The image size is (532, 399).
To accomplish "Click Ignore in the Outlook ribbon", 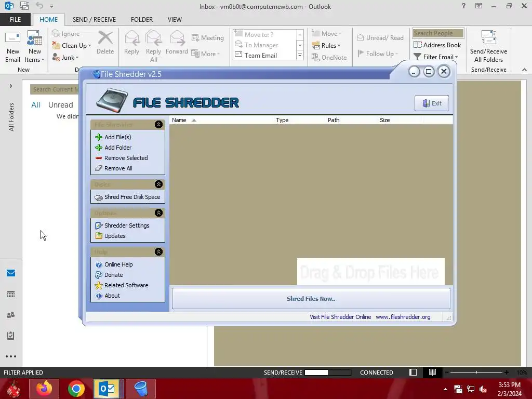I will [66, 34].
